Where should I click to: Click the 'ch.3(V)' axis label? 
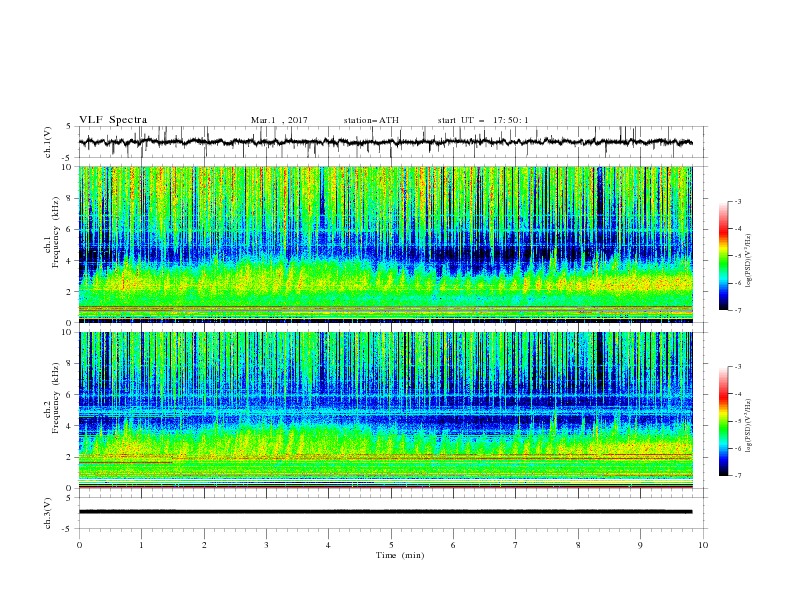(x=48, y=513)
